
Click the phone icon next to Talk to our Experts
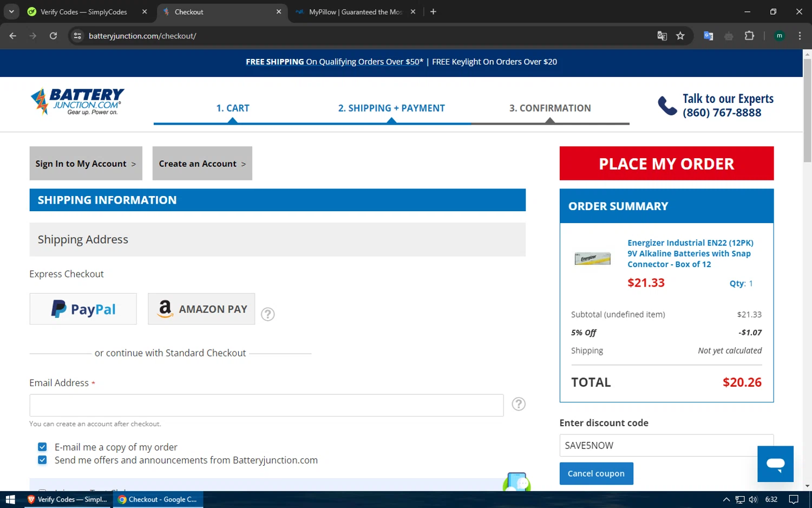pos(667,106)
